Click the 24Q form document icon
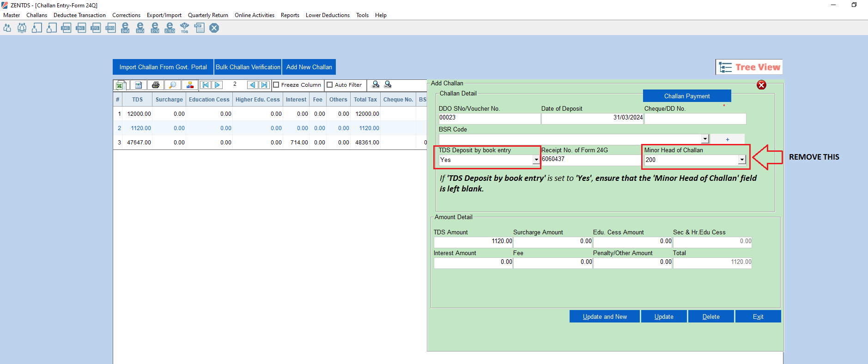This screenshot has width=868, height=364. [x=67, y=28]
